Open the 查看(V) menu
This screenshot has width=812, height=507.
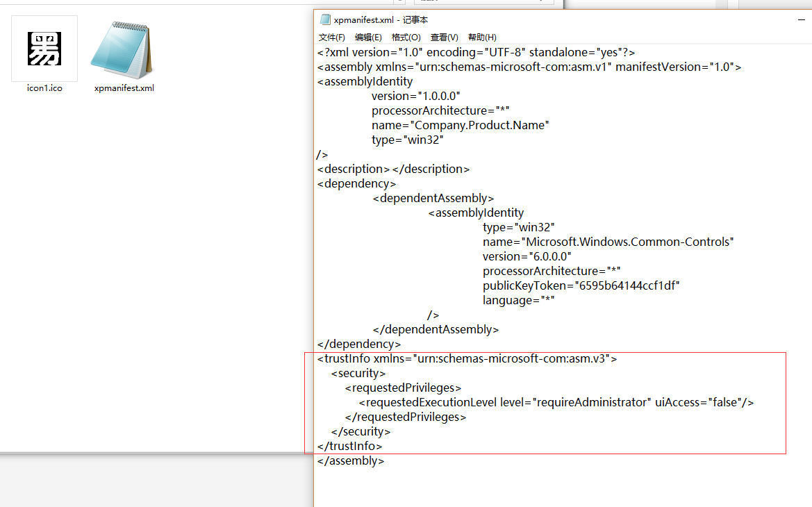[444, 38]
